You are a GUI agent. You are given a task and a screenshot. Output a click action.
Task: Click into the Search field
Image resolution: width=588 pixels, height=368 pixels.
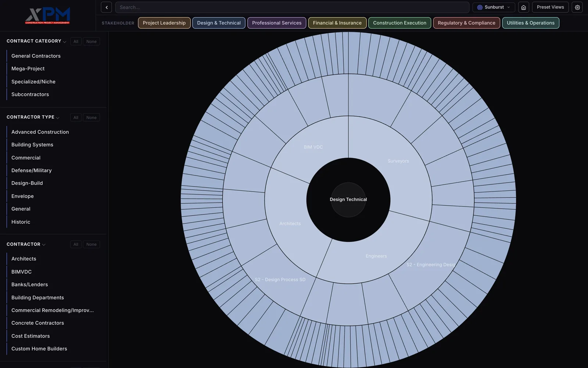(292, 7)
